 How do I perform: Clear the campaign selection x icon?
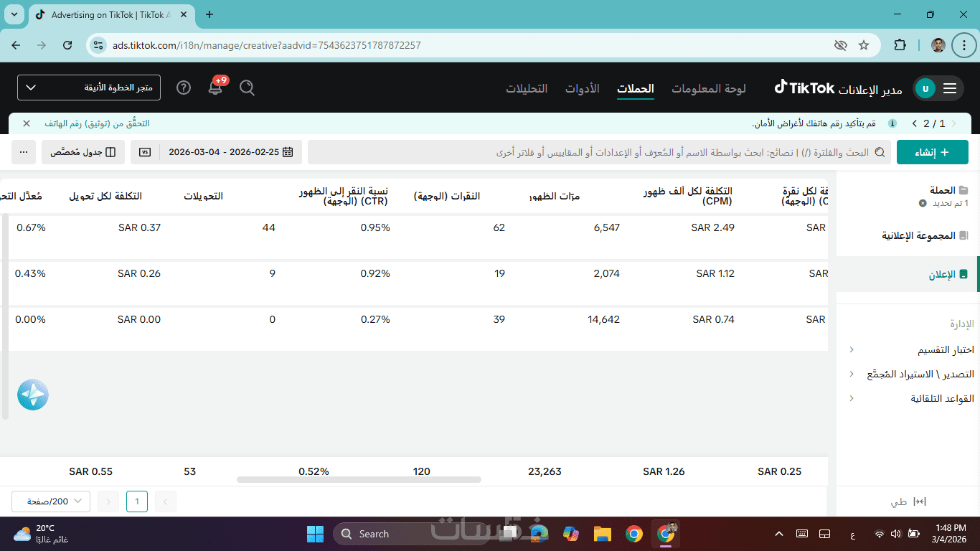click(x=923, y=203)
